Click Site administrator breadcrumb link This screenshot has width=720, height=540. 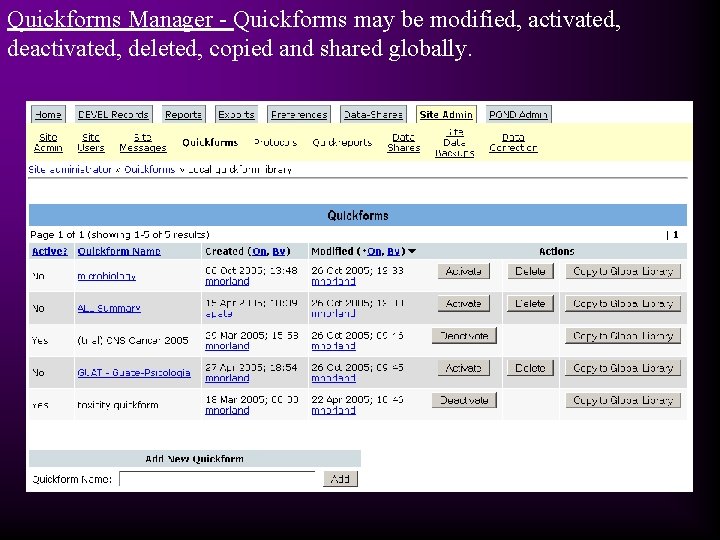70,169
